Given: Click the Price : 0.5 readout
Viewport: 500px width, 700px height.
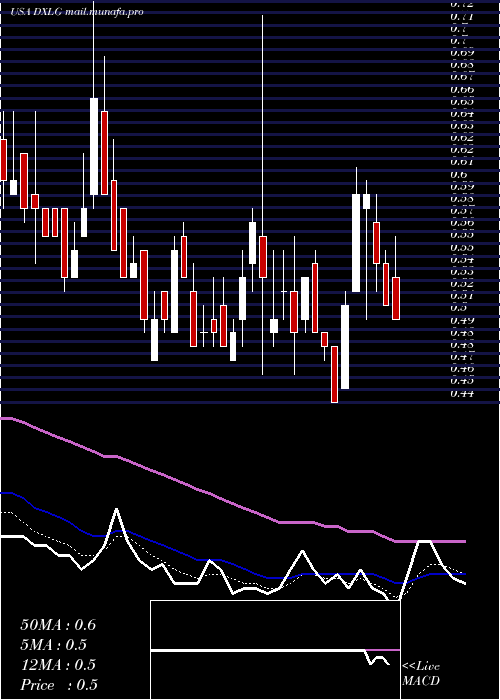Looking at the screenshot, I should coord(58,685).
